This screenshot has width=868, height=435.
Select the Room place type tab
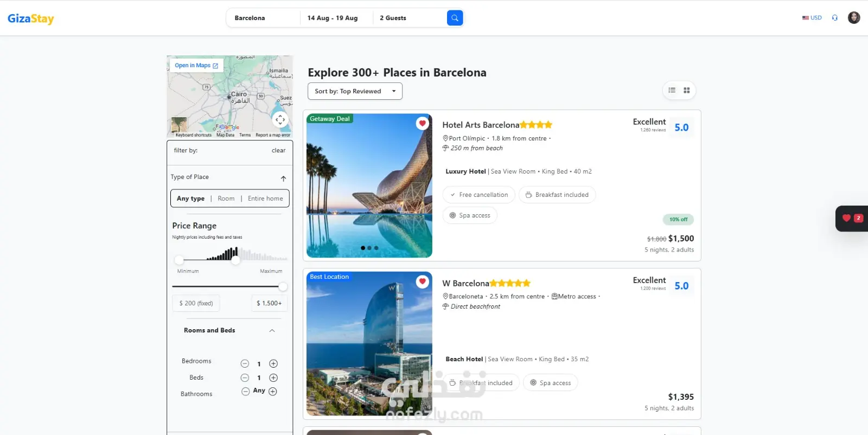(x=226, y=199)
